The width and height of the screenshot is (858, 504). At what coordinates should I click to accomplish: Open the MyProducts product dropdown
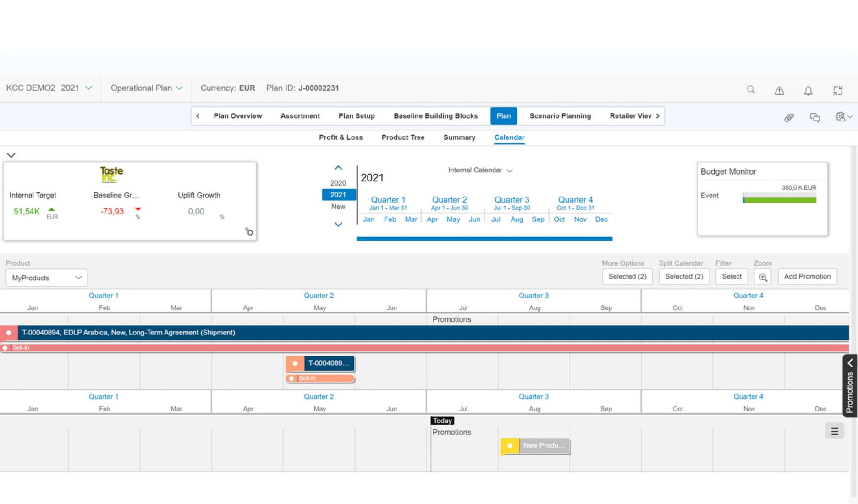coord(46,278)
